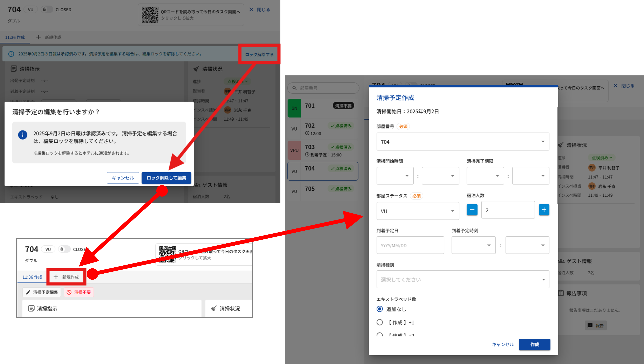Viewport: 644px width, 364px height.
Task: Select the 追加なし radio button
Action: pos(379,309)
